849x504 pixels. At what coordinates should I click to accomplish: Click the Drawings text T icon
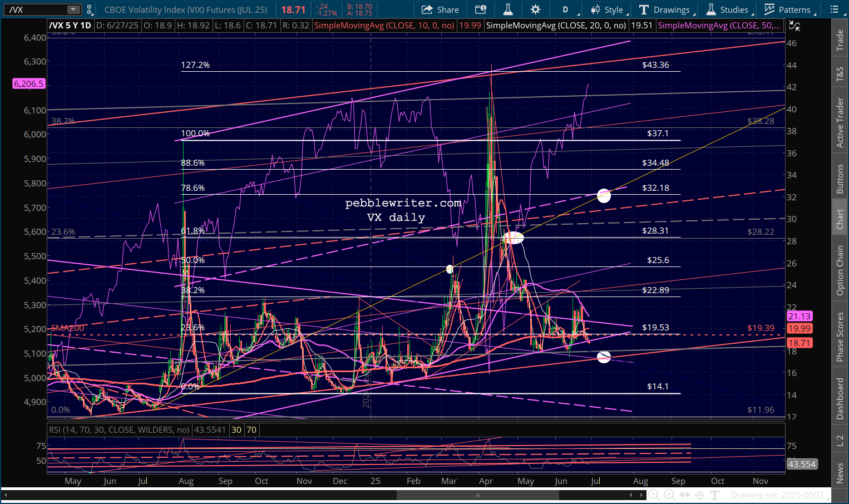[x=644, y=9]
